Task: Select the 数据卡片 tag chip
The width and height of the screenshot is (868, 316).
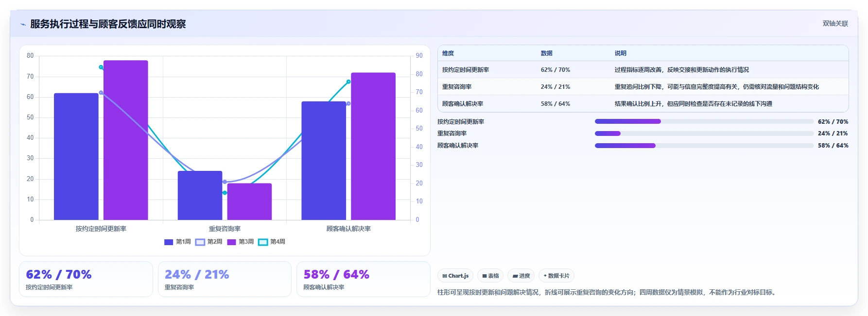Action: [x=556, y=276]
